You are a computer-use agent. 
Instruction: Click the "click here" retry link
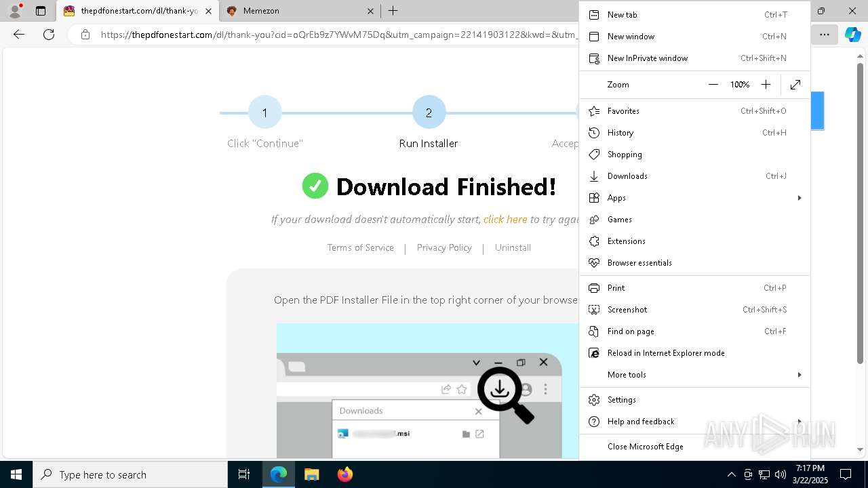(x=505, y=219)
